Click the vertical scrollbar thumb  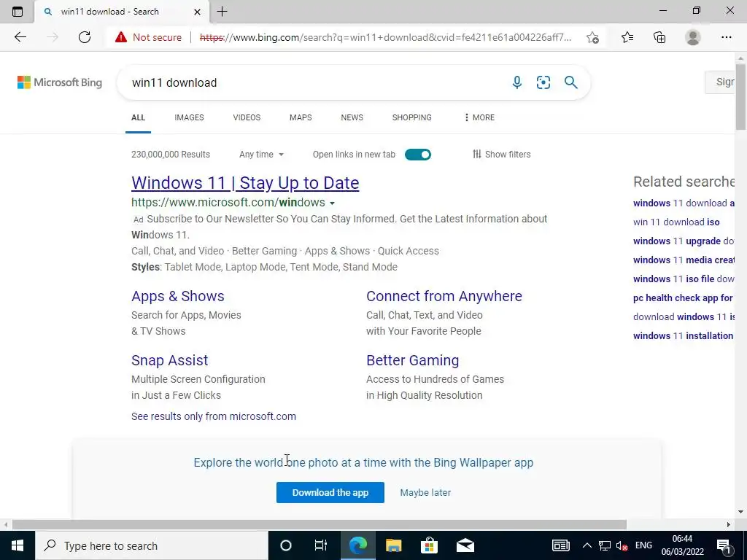tap(740, 96)
